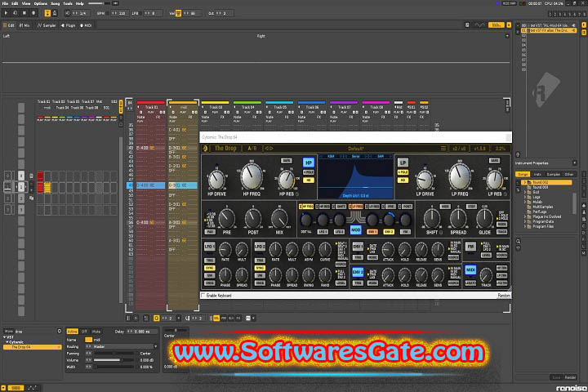Start playback with the transport Play button
588x392 pixels.
click(x=6, y=13)
